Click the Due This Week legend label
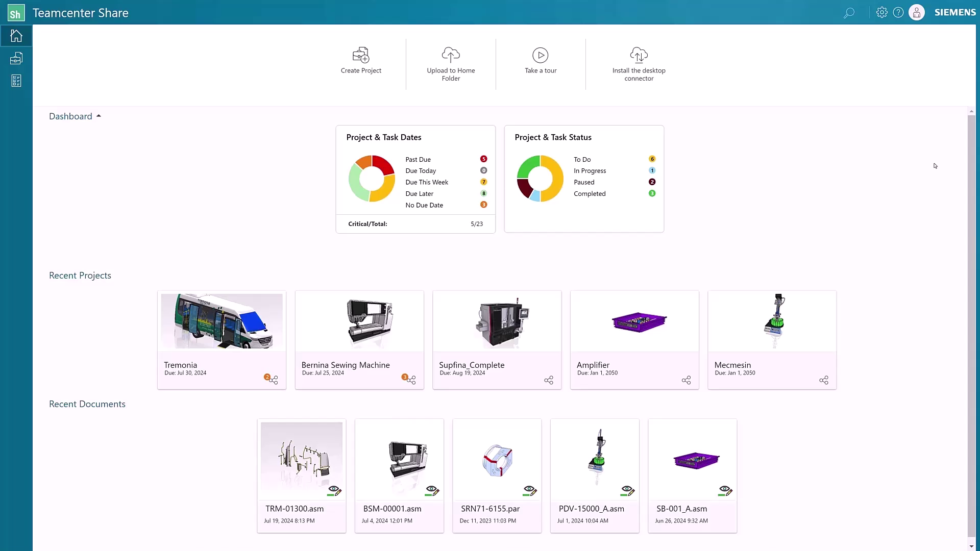Viewport: 980px width, 551px height. 427,182
